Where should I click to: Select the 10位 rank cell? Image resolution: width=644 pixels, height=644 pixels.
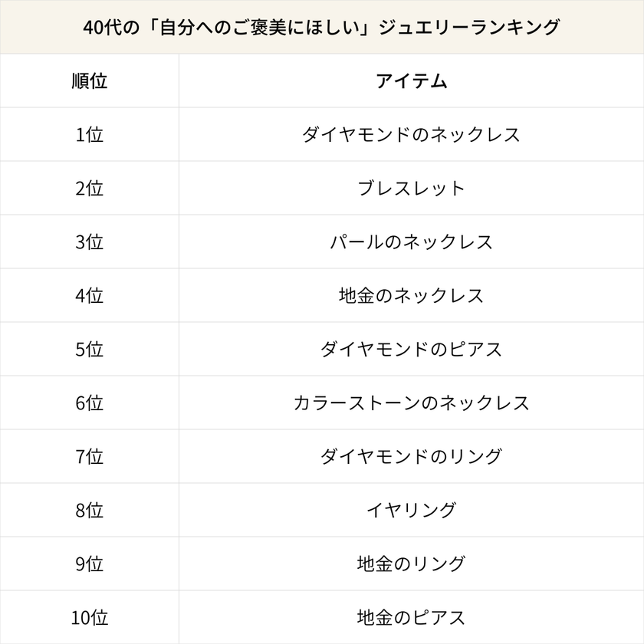pos(89,618)
